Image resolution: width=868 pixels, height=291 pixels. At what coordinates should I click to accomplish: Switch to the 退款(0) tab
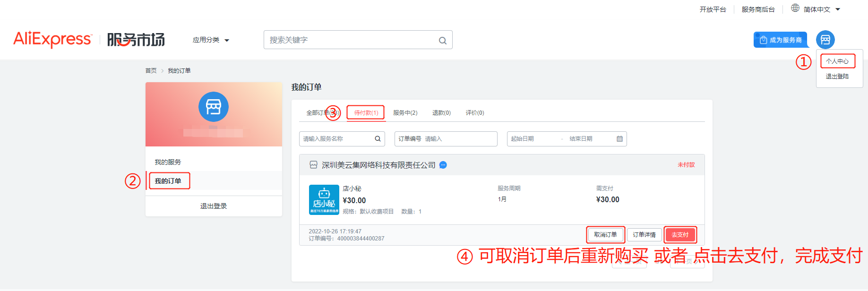point(441,113)
